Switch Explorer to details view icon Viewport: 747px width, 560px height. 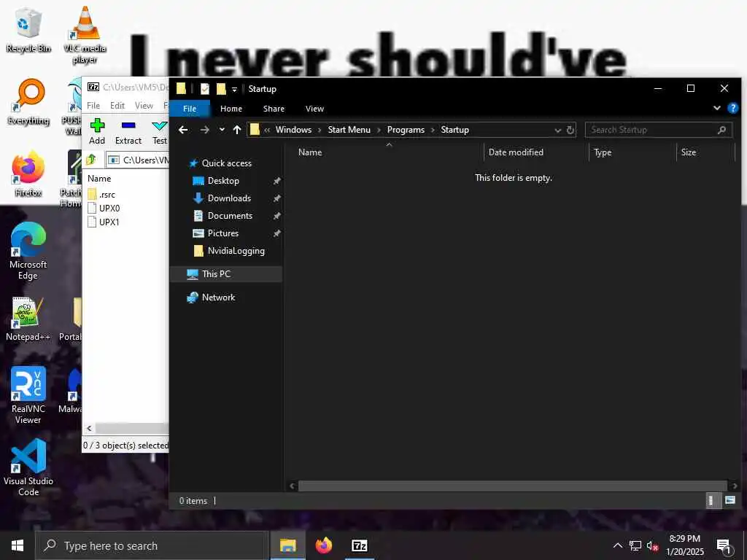coord(712,500)
